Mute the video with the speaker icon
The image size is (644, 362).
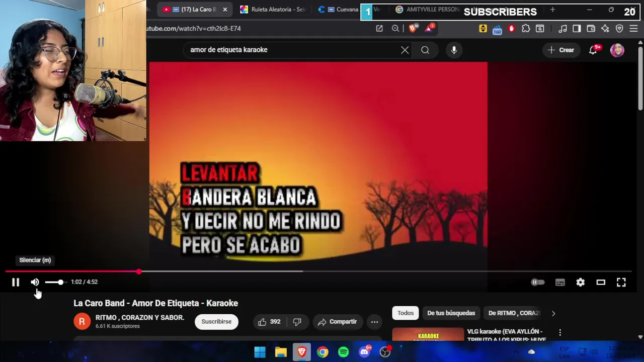(x=35, y=283)
